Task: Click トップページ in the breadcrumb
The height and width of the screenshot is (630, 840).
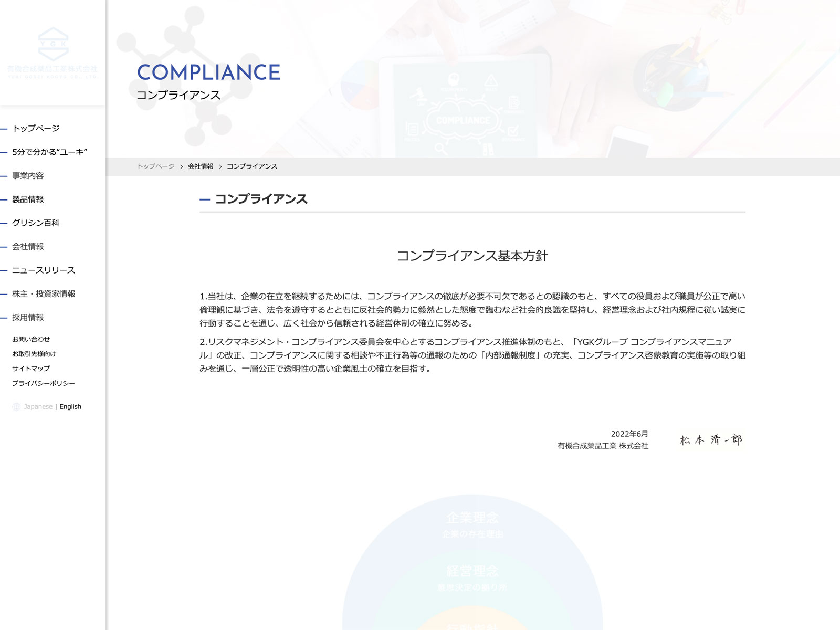Action: tap(155, 166)
